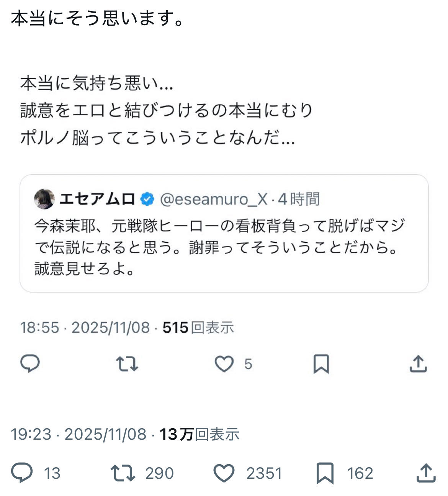Open the エセアムロ display name
Viewport: 448px width, 496px height.
[97, 199]
